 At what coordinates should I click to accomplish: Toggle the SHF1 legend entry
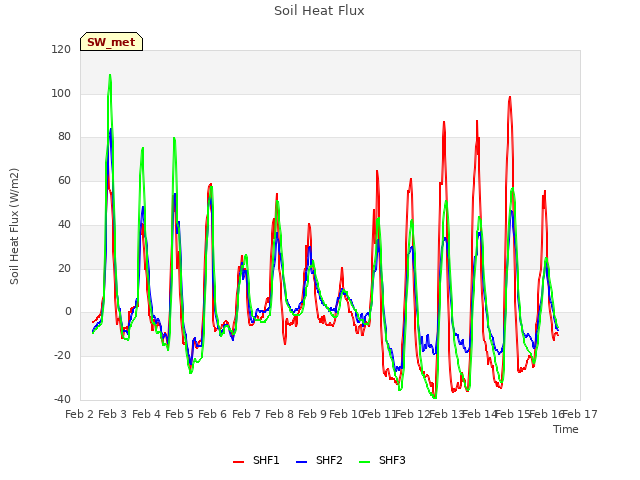click(x=256, y=460)
